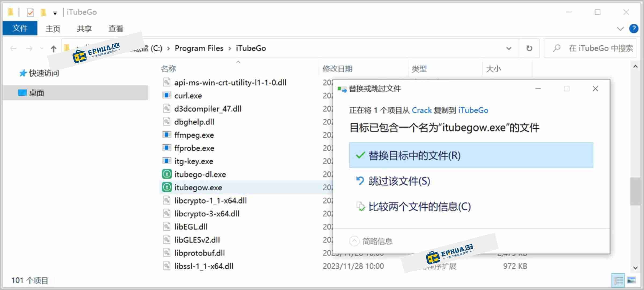
Task: Click the new folder quick access icon
Action: point(43,12)
